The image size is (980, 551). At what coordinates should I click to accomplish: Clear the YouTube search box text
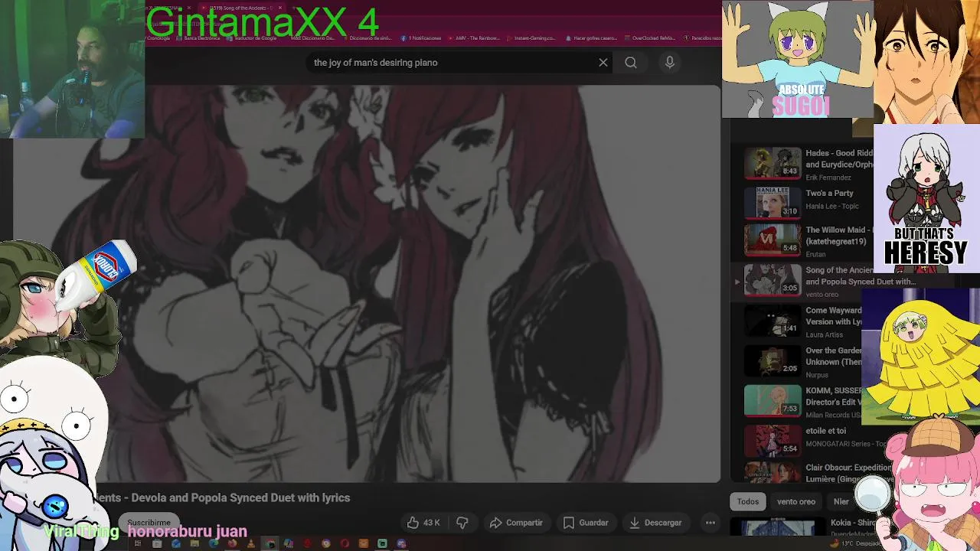pyautogui.click(x=603, y=63)
